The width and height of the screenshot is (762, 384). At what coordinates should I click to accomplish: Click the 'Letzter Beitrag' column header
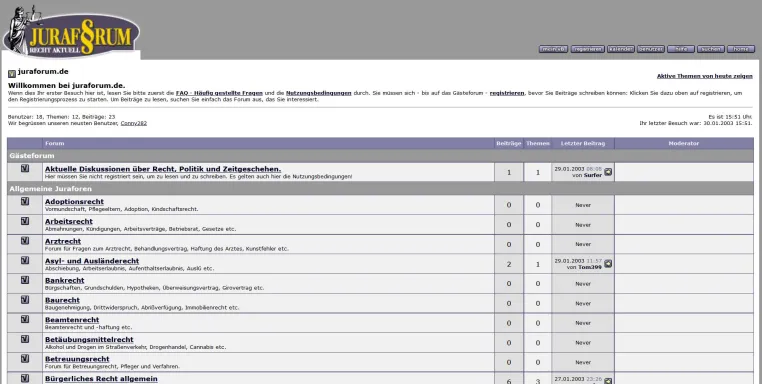583,143
